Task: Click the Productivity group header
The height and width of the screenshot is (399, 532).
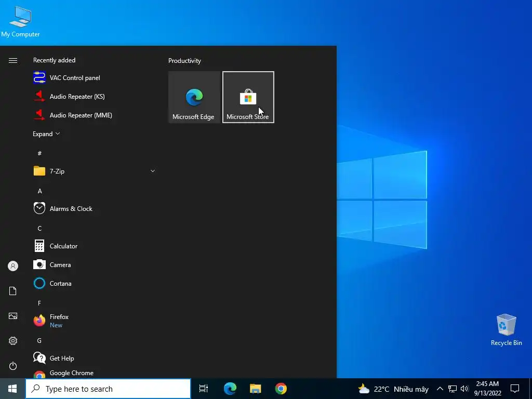Action: 184,61
